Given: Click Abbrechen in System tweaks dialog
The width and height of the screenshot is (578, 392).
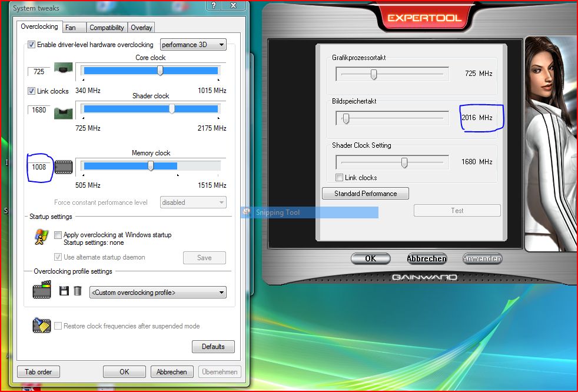Looking at the screenshot, I should click(172, 372).
